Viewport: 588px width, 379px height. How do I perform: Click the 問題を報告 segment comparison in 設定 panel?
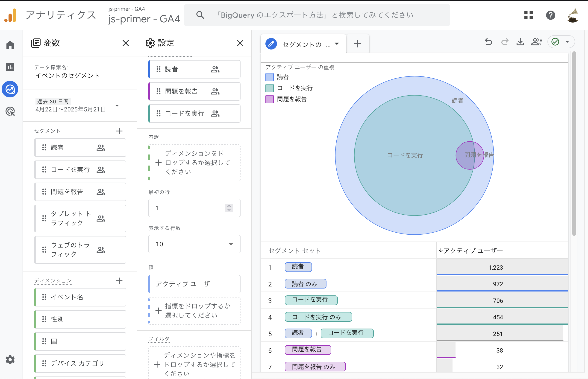pyautogui.click(x=194, y=92)
